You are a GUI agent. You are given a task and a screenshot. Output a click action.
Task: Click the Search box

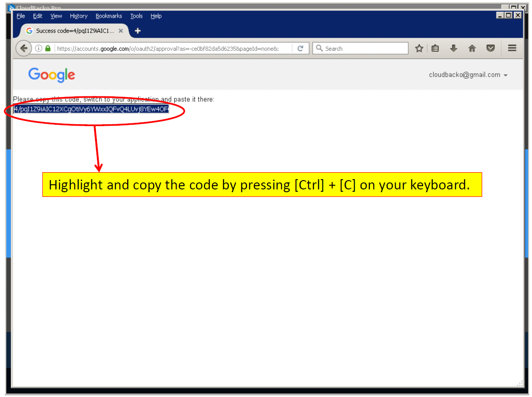click(360, 48)
